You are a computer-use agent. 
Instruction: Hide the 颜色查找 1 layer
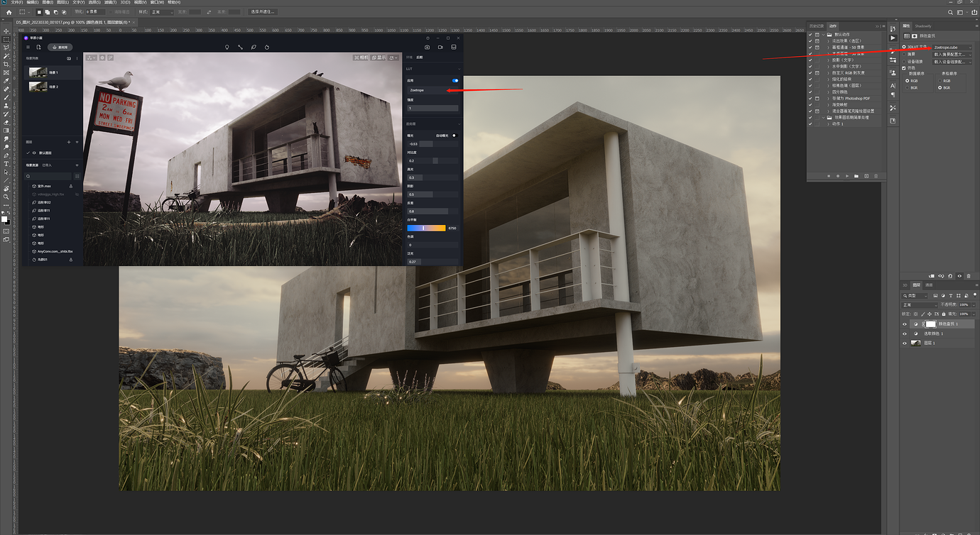tap(905, 324)
